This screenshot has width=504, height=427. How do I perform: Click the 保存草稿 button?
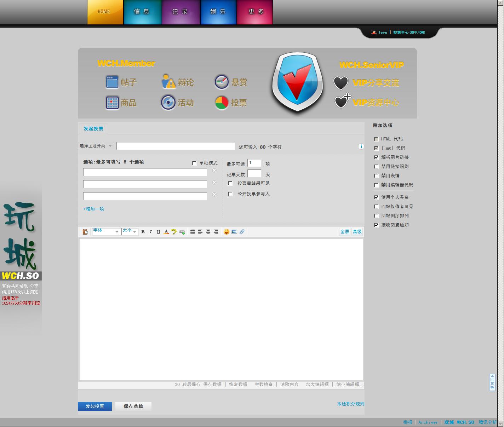(133, 406)
